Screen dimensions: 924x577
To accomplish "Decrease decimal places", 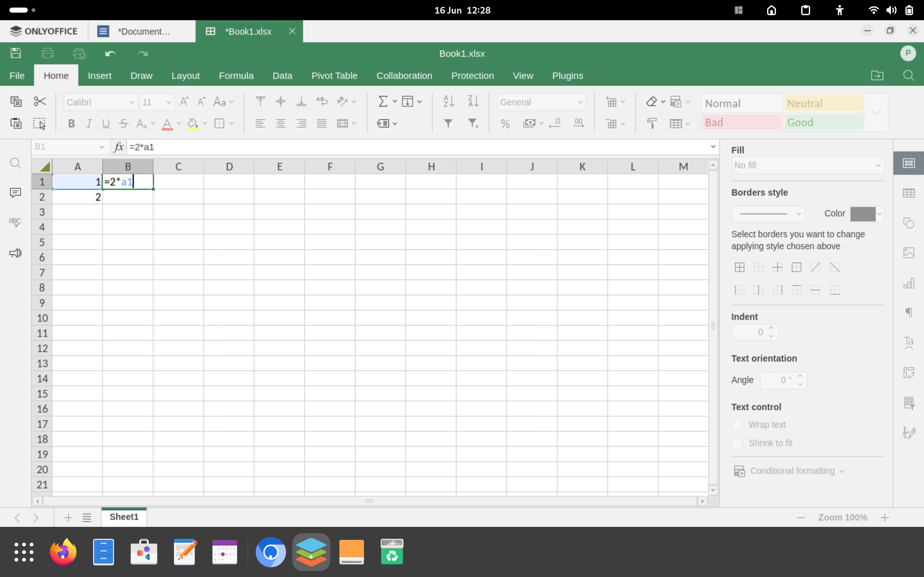I will [554, 123].
